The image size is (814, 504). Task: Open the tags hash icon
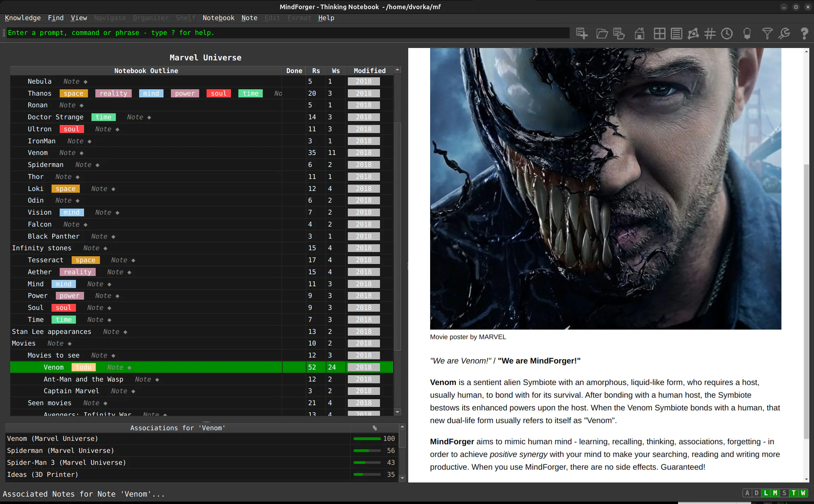click(710, 34)
